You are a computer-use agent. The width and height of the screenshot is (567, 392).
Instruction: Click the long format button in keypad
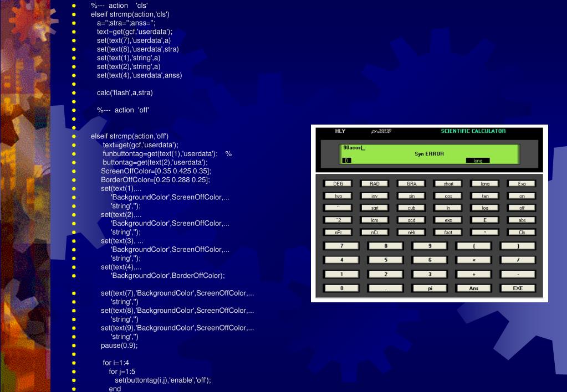point(485,183)
